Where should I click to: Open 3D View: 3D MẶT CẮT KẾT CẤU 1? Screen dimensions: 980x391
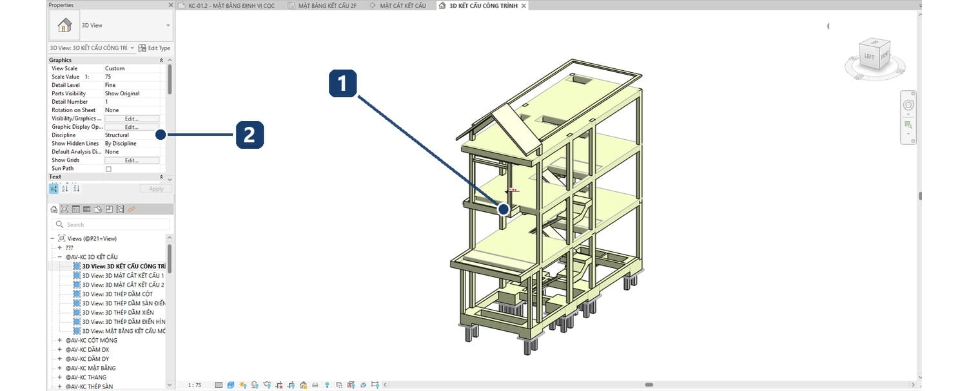pos(122,275)
